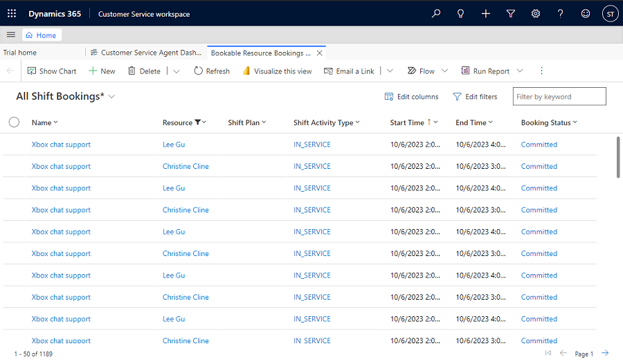Open the smiley feedback icon
The width and height of the screenshot is (623, 364).
pos(585,14)
